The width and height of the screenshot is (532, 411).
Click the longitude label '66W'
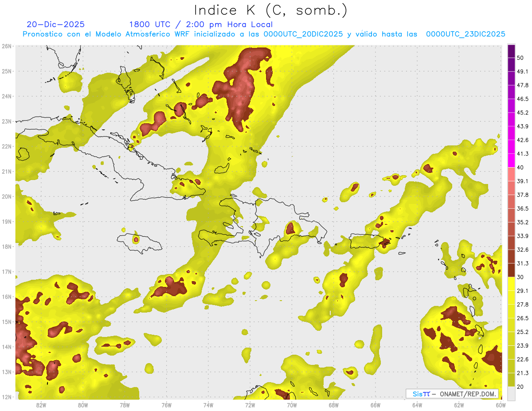pos(376,405)
